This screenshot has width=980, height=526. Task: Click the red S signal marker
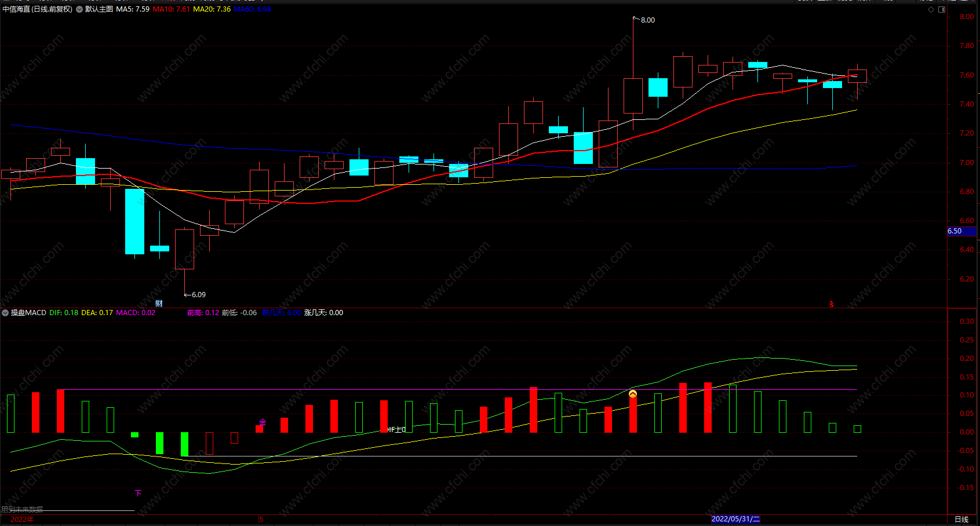point(831,304)
